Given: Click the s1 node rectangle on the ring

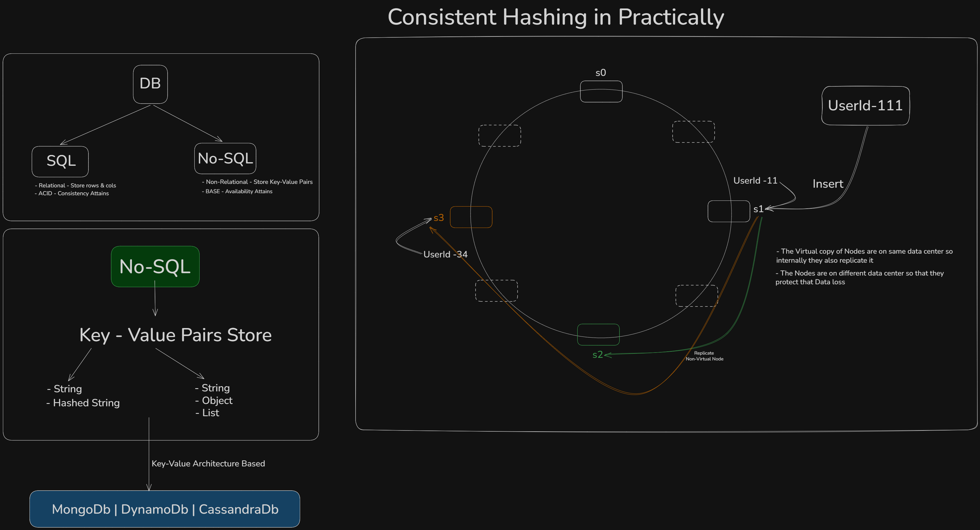Looking at the screenshot, I should (x=729, y=211).
